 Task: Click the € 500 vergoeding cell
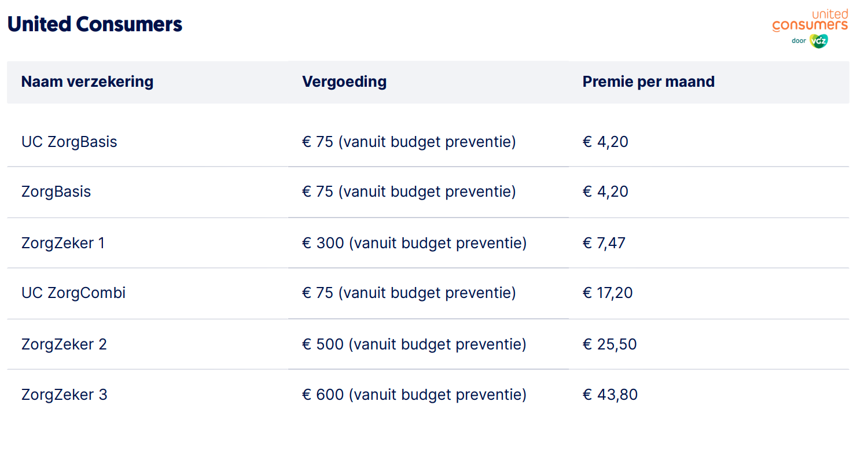414,344
